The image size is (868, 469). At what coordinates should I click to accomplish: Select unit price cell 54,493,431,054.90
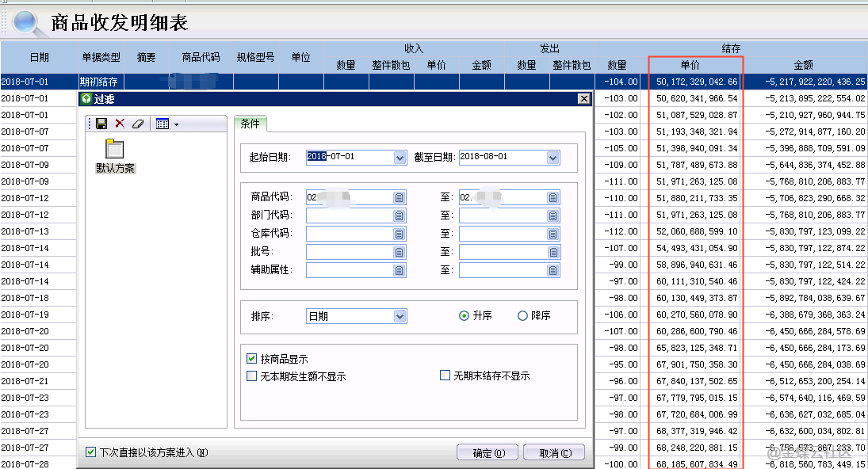click(690, 248)
